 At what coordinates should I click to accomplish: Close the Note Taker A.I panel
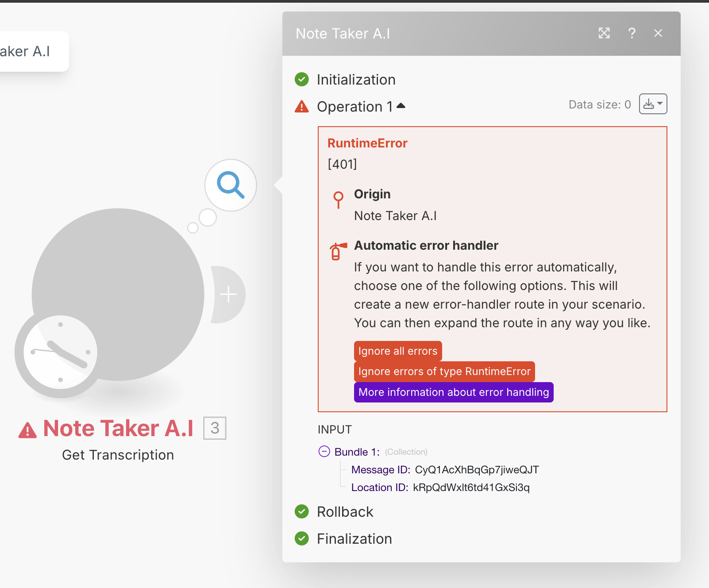coord(658,33)
